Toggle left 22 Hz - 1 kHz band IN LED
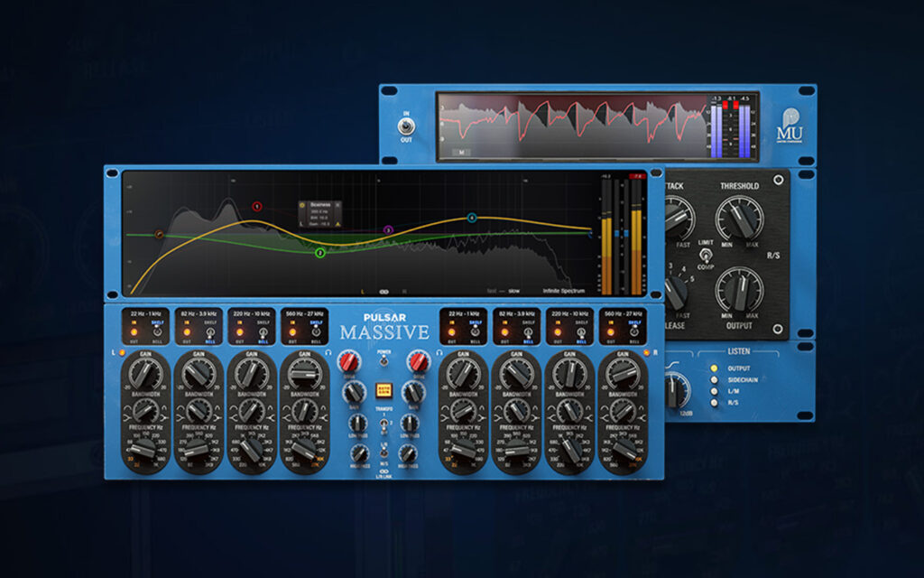924x578 pixels. [134, 332]
